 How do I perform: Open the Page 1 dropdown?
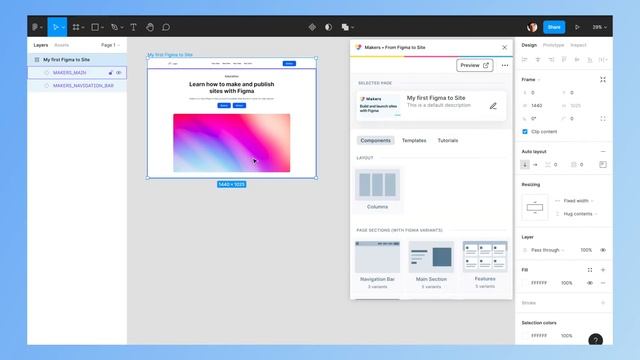pos(110,45)
